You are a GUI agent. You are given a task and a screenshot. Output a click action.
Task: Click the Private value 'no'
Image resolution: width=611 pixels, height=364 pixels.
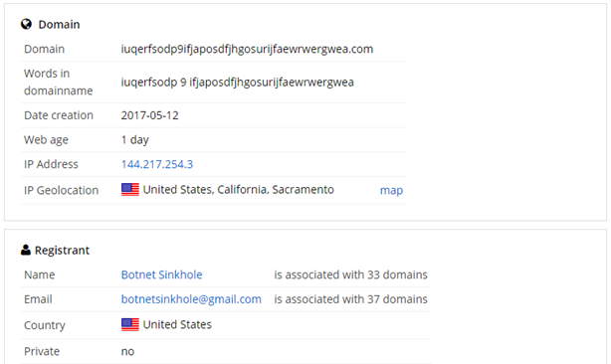pyautogui.click(x=127, y=351)
